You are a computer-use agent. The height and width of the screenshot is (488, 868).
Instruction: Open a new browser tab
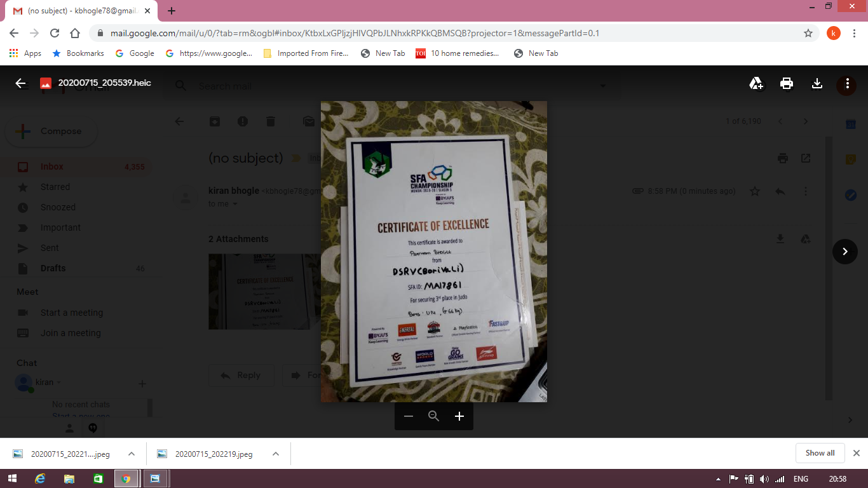(172, 11)
